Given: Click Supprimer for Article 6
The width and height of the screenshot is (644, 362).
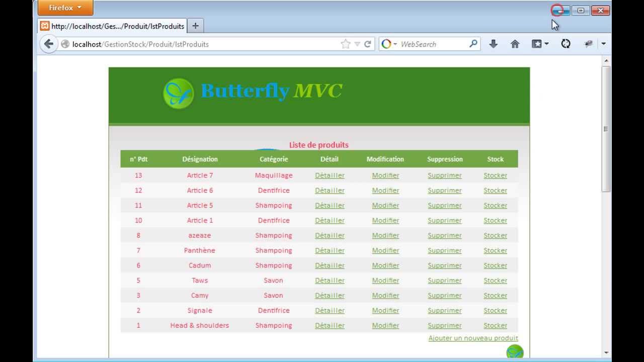Looking at the screenshot, I should point(445,190).
